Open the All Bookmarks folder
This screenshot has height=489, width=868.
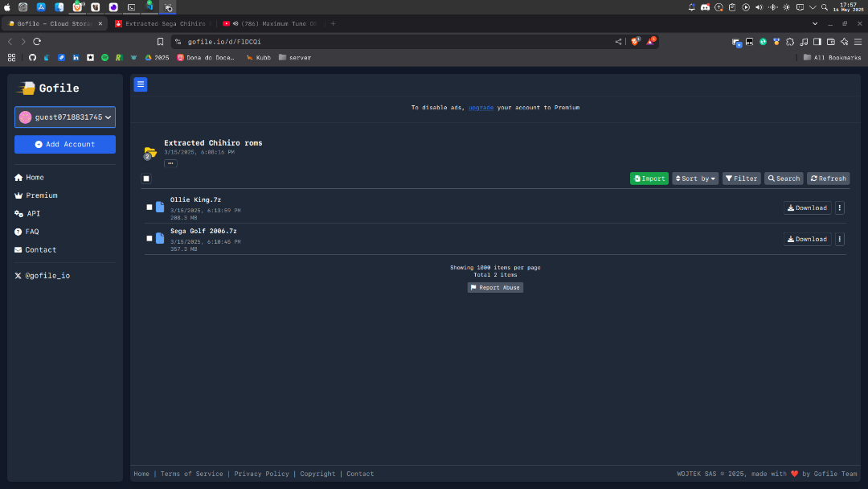(832, 58)
